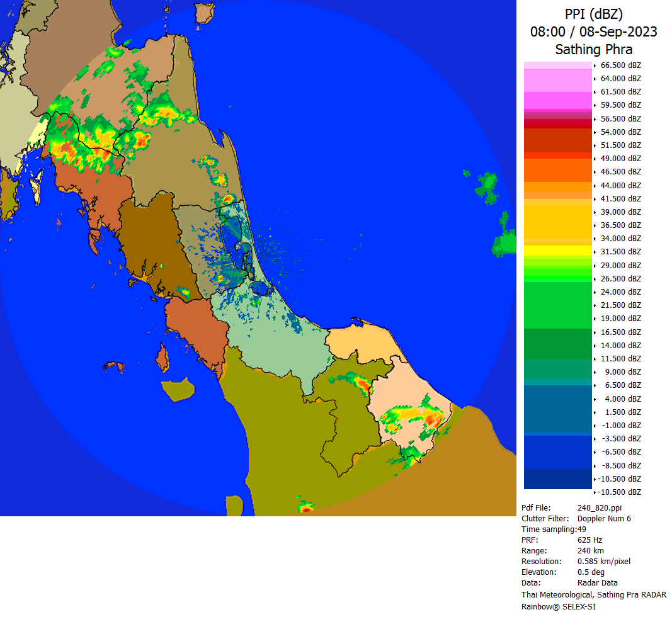Select the 0.585 km/pixel resolution value
Viewport: 672px width, 617px height.
603,562
